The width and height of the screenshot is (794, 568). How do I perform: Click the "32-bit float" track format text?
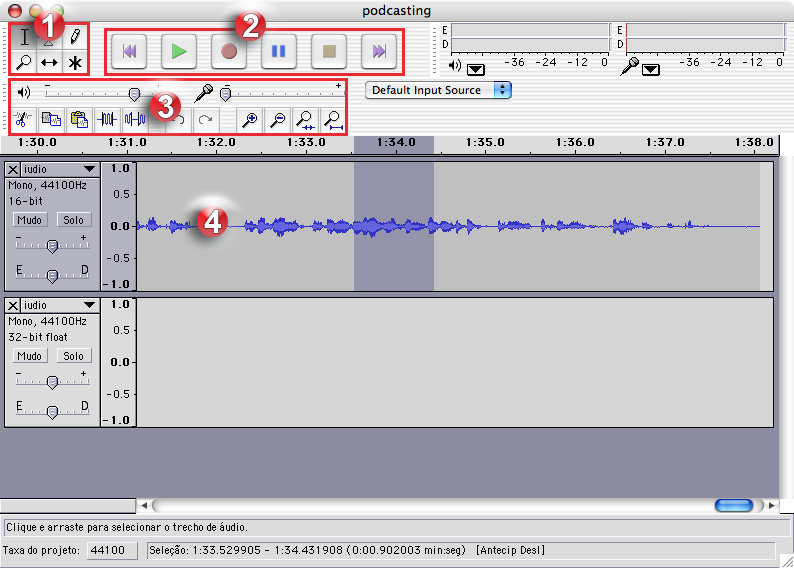[38, 337]
